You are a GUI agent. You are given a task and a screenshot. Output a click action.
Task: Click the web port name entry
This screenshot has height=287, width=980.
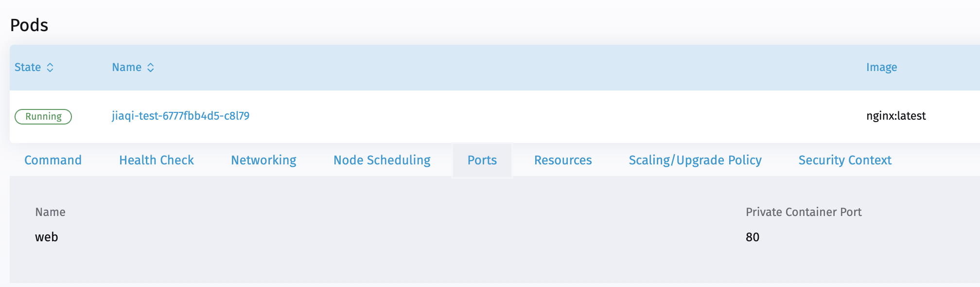47,237
